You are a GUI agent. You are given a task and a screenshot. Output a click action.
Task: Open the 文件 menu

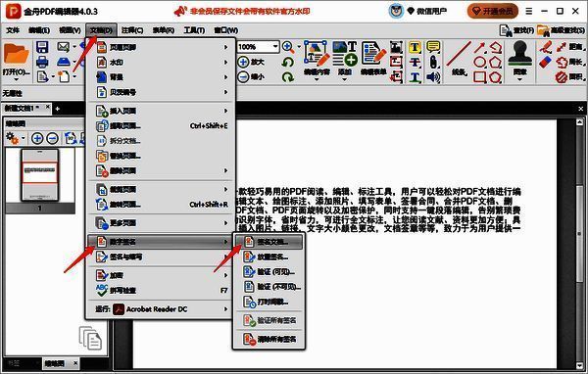pos(13,30)
